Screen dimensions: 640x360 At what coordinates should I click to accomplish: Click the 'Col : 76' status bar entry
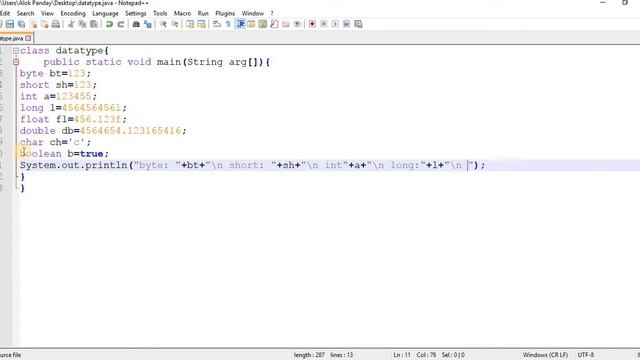426,355
